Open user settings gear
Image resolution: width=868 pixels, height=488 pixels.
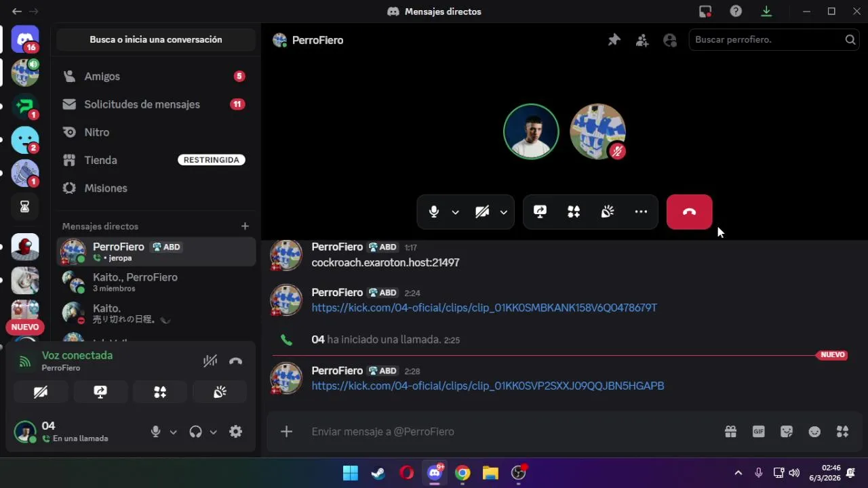(x=235, y=432)
